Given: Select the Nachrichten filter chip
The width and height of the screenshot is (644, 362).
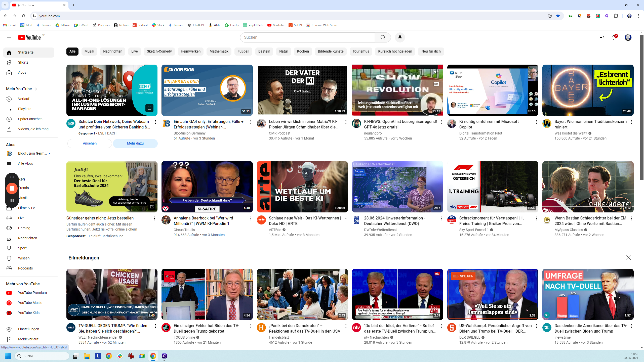Looking at the screenshot, I should point(113,51).
